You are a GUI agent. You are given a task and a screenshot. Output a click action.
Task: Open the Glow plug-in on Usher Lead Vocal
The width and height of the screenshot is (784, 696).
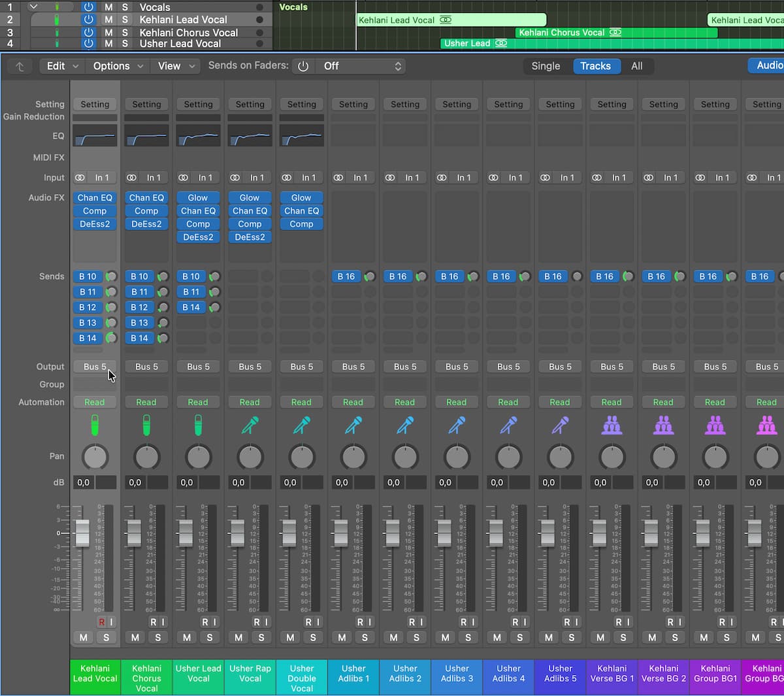point(198,197)
